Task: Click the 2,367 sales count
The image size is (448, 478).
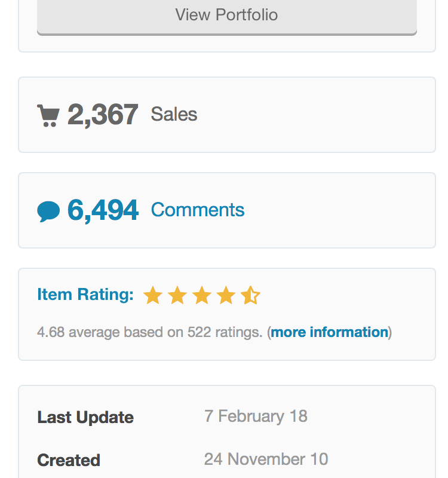Action: point(103,115)
